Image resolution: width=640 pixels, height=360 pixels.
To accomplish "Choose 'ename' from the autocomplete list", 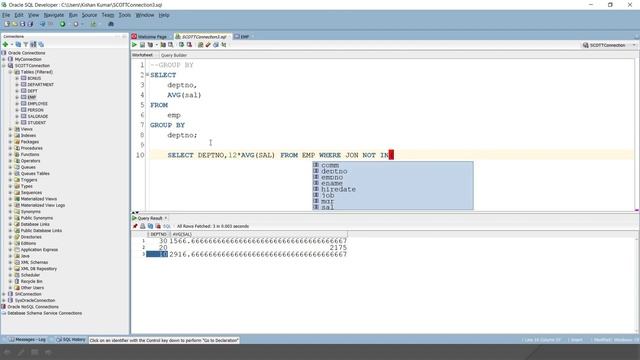I will [x=331, y=183].
